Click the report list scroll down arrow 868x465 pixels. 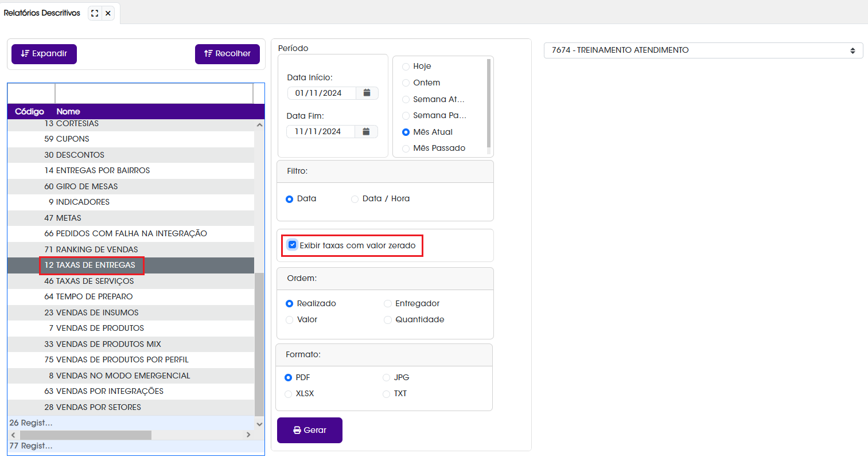259,424
